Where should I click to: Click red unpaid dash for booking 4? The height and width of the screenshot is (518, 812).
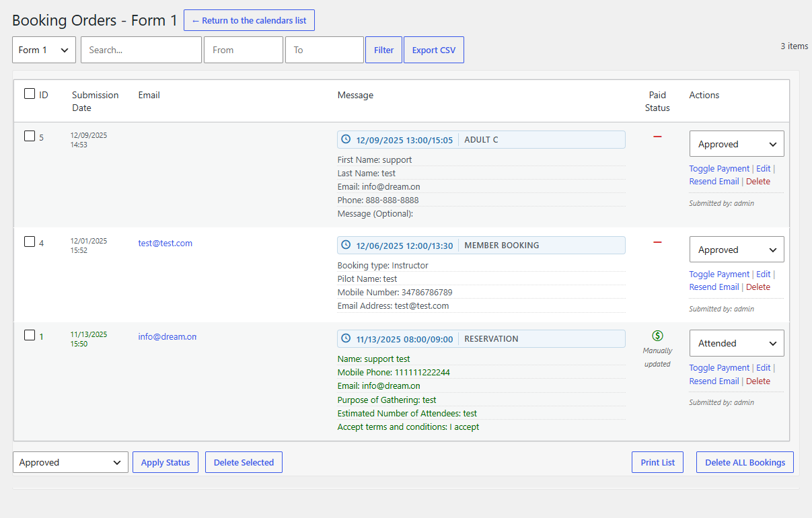click(657, 242)
